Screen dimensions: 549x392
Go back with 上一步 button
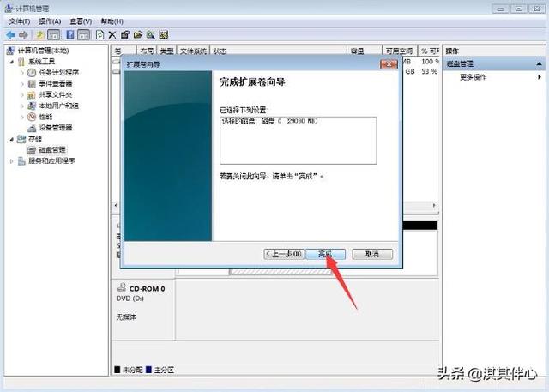click(284, 254)
